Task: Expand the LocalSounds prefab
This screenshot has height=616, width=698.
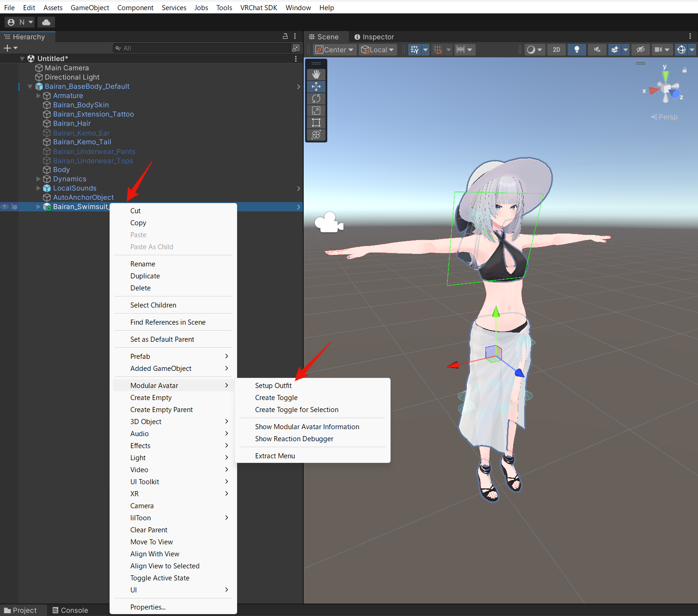Action: 38,188
